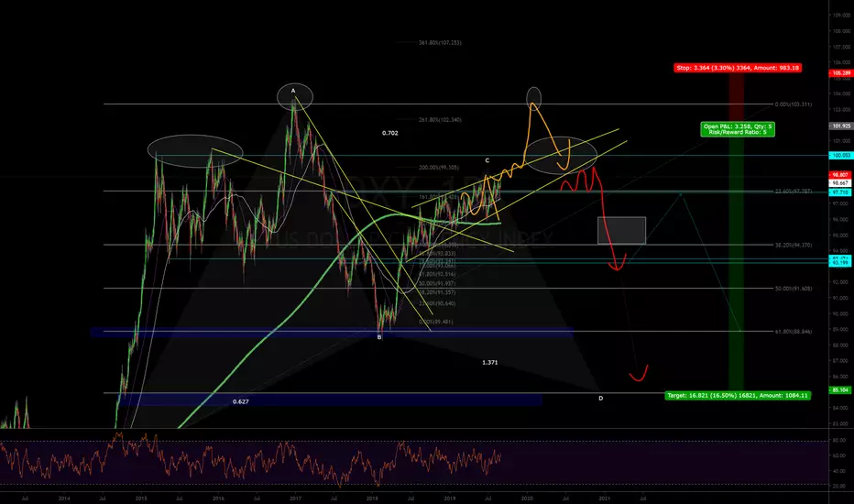The image size is (854, 504).
Task: Select the 96.000 price scale value
Action: point(840,220)
